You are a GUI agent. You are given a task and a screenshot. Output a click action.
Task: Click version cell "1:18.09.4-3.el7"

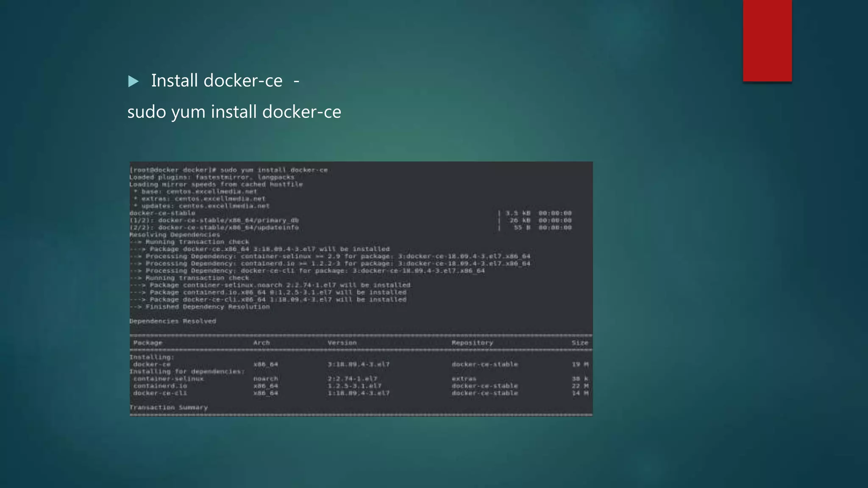tap(359, 393)
